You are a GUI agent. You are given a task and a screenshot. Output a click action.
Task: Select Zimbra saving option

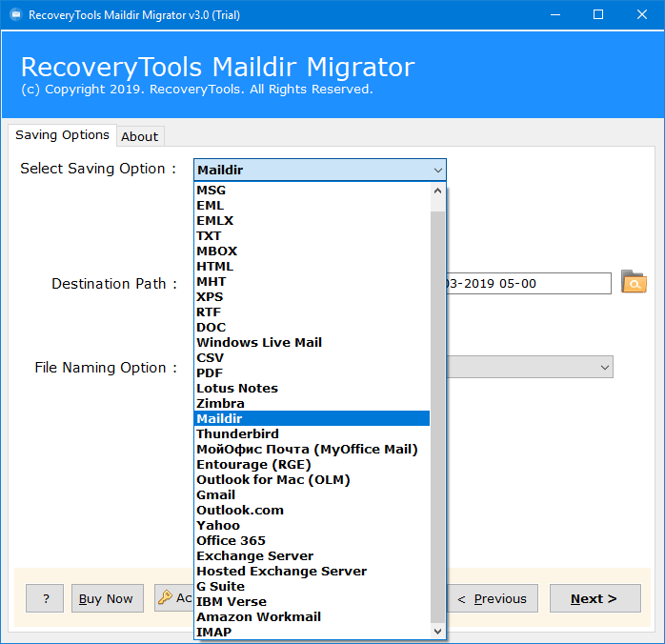click(312, 404)
